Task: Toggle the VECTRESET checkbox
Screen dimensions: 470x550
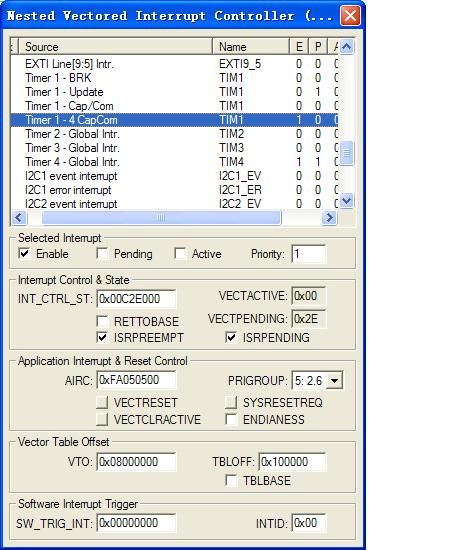Action: 102,402
